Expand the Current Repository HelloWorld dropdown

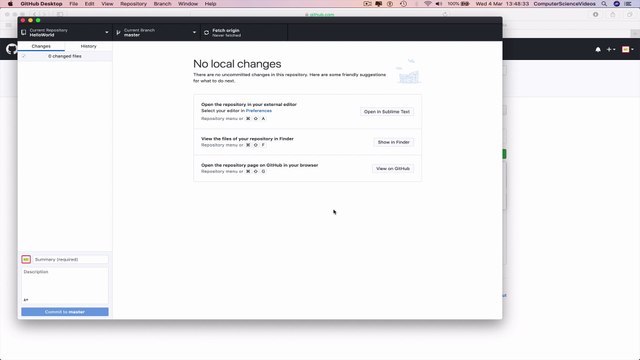[x=65, y=33]
